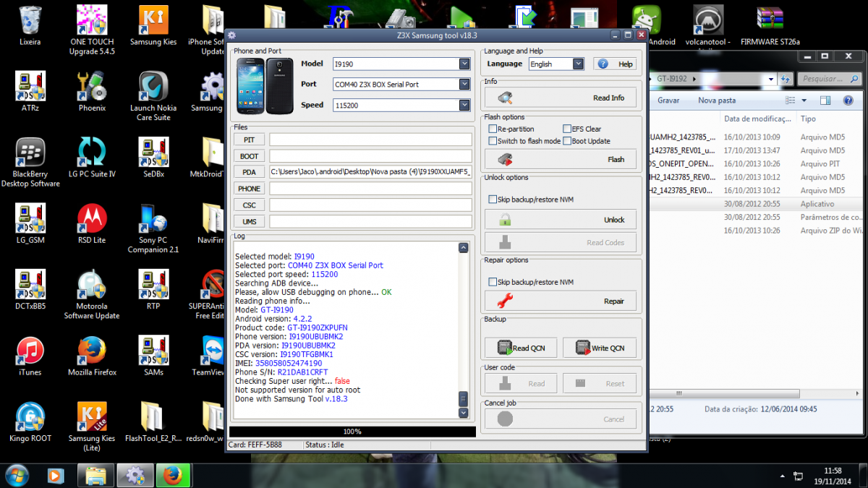Select the SAMs desktop icon
The height and width of the screenshot is (488, 868).
pos(153,356)
